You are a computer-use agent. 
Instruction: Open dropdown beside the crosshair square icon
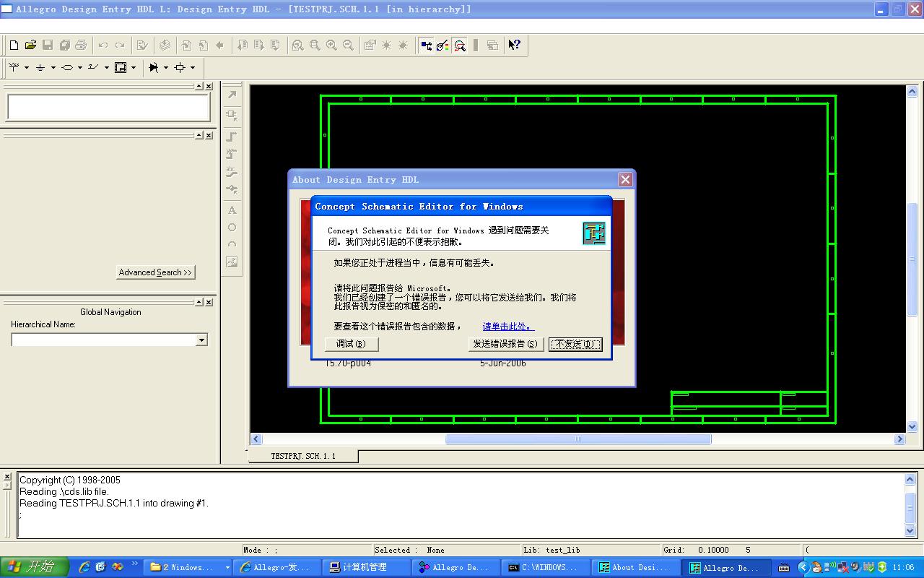point(193,67)
